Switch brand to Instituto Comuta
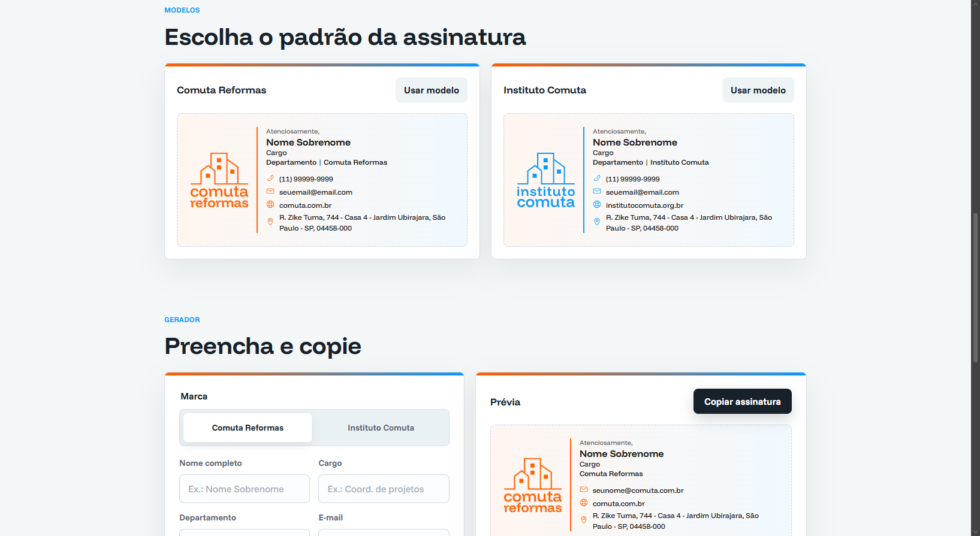 tap(381, 428)
